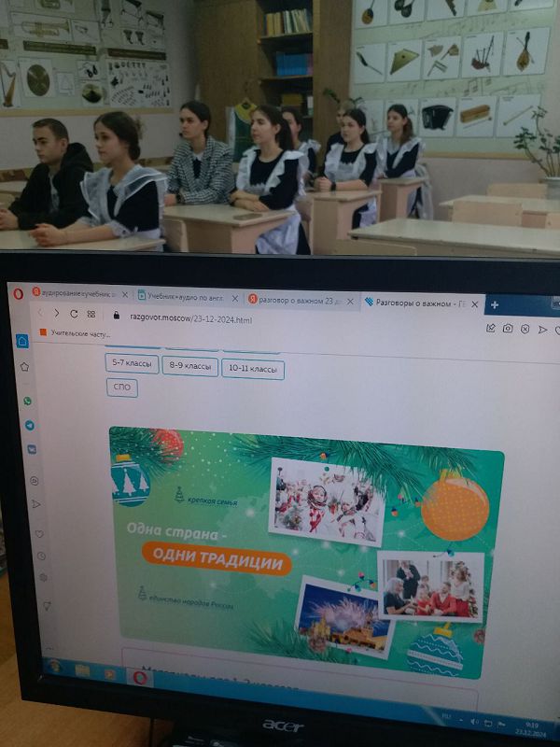
Task: Open the Учительские часту... bookmark
Action: pyautogui.click(x=76, y=333)
